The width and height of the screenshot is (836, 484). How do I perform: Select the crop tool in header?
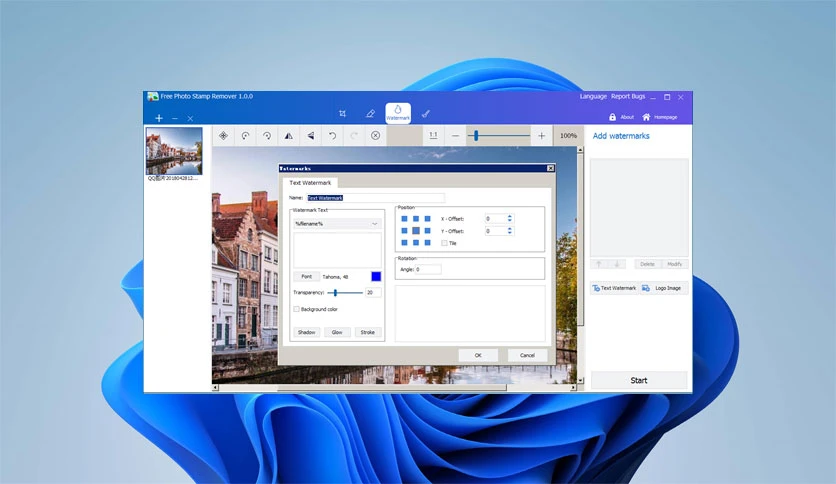(x=342, y=114)
